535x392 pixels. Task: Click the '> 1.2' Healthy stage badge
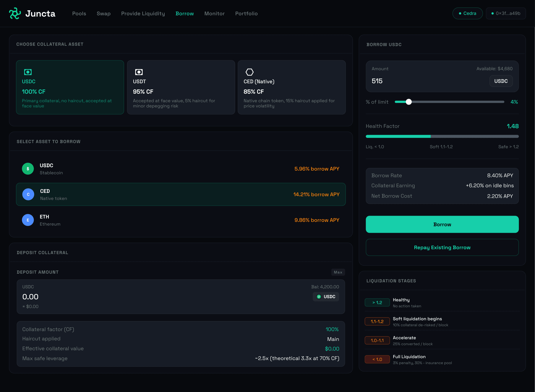(x=377, y=303)
